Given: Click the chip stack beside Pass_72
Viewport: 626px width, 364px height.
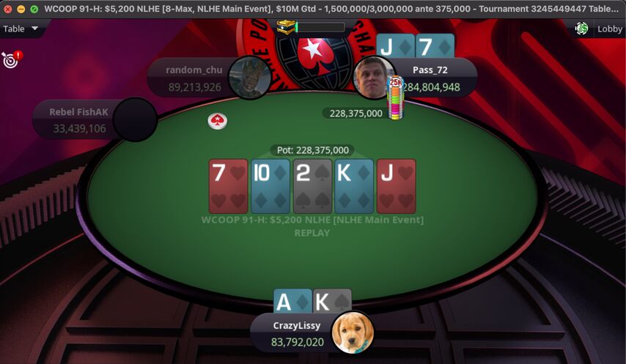Looking at the screenshot, I should click(396, 98).
